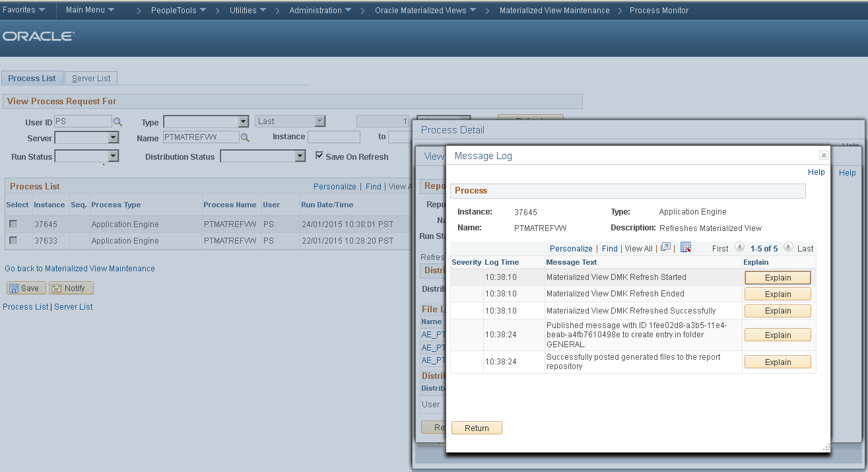Image resolution: width=868 pixels, height=472 pixels.
Task: Open PeopleTools breadcrumb menu
Action: [x=178, y=11]
